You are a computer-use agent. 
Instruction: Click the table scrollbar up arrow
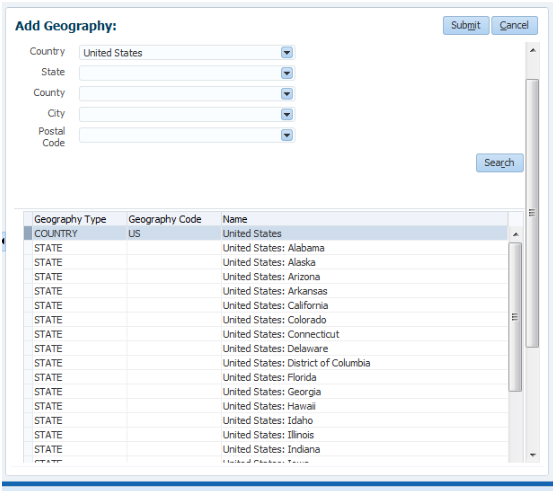coord(516,234)
